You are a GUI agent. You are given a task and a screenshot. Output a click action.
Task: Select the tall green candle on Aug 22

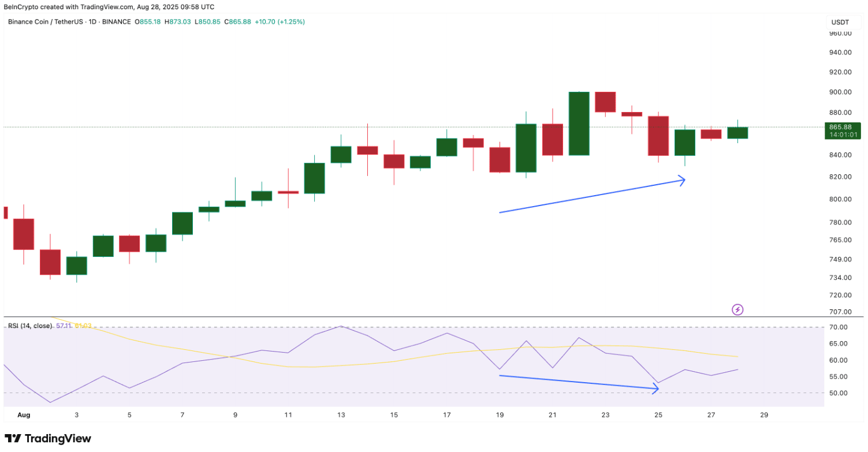(x=579, y=124)
